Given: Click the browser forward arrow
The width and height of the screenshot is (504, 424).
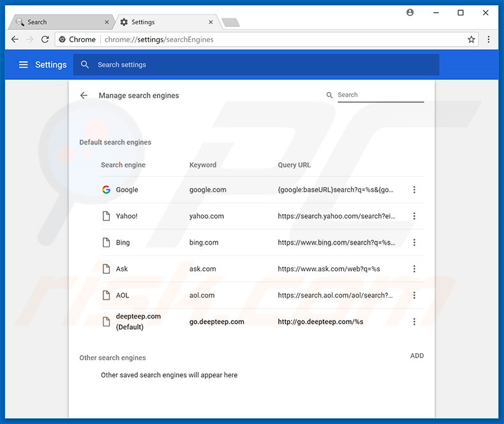Looking at the screenshot, I should pos(30,39).
